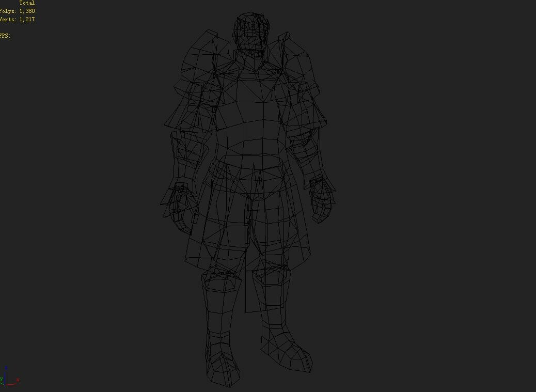Viewport: 536px width, 392px height.
Task: Click the 'Total' statistics header
Action: 26,3
